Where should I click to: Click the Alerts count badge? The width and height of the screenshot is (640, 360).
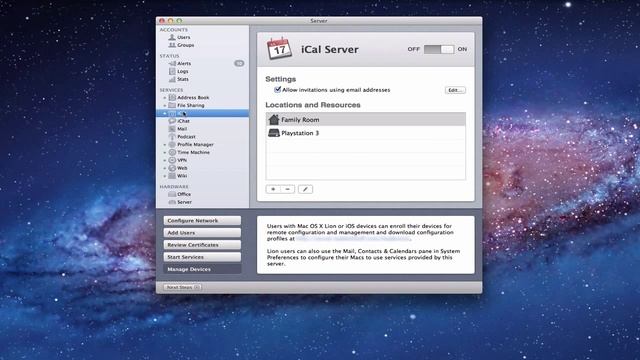point(239,63)
